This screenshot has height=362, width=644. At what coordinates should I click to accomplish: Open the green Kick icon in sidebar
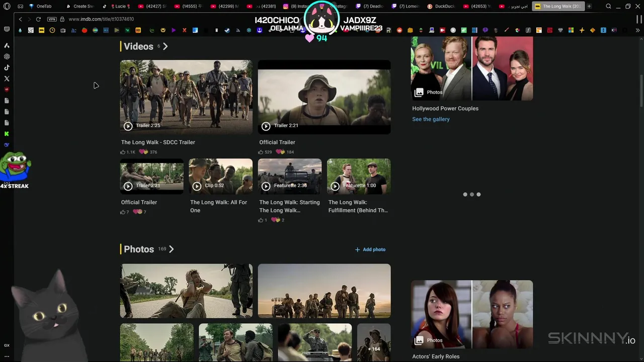click(7, 134)
